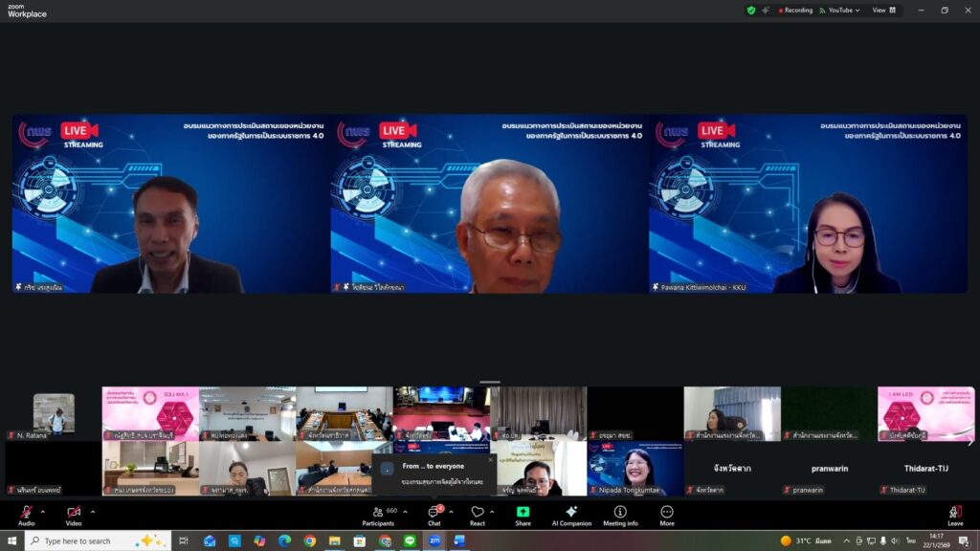Go to the next page of participant thumbnails
The image size is (980, 551).
(970, 441)
